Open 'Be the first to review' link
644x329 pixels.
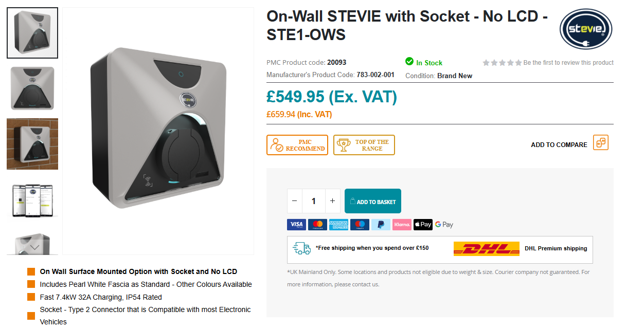click(x=568, y=63)
